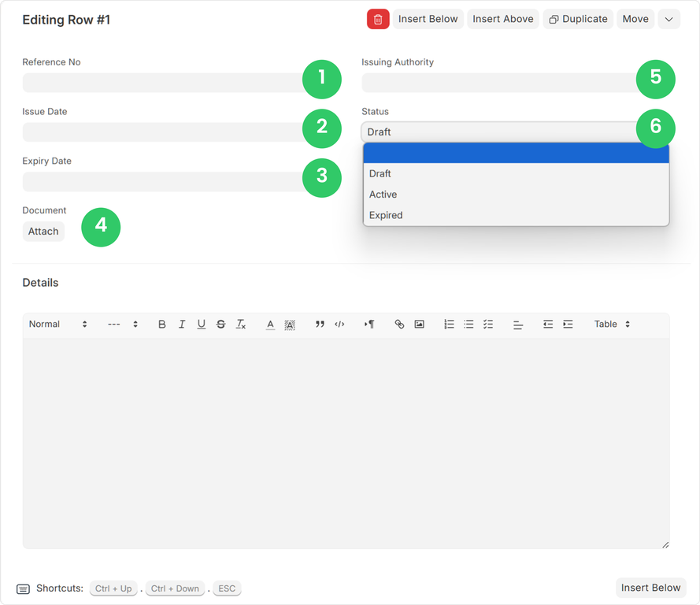Insert a code block
700x605 pixels.
pyautogui.click(x=339, y=324)
